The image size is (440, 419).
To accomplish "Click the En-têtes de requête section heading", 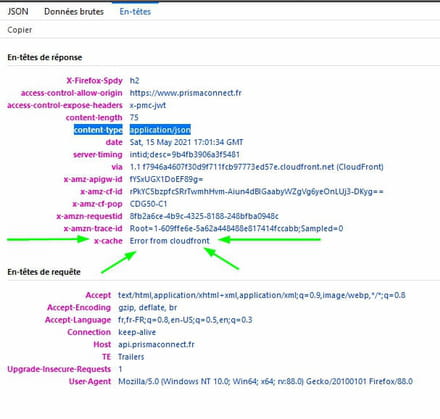I will (44, 272).
